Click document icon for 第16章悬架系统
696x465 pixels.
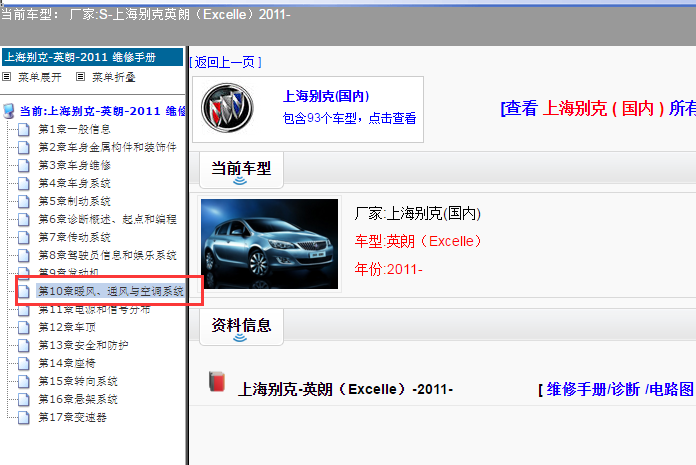[24, 399]
